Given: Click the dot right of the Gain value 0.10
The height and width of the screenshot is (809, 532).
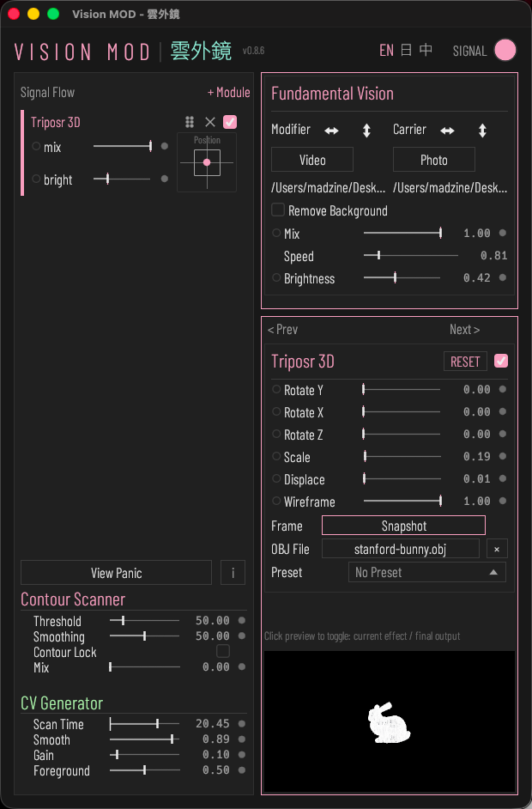Looking at the screenshot, I should pyautogui.click(x=242, y=755).
